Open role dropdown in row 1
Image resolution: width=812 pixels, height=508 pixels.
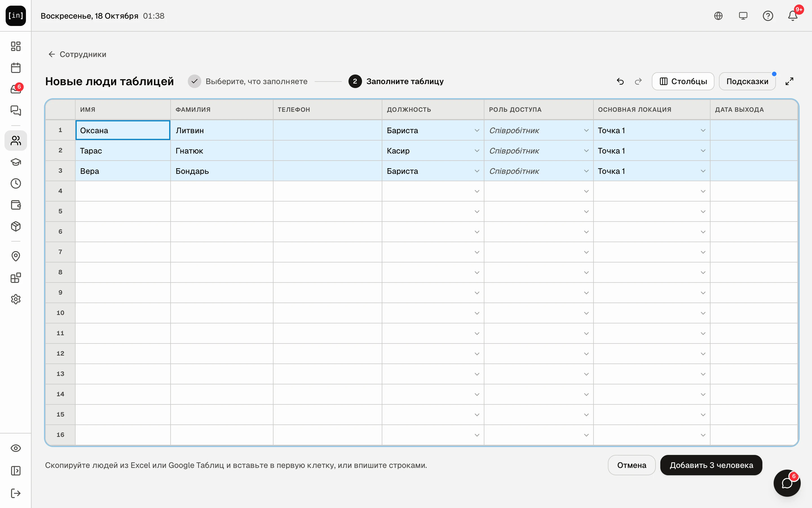tap(586, 130)
